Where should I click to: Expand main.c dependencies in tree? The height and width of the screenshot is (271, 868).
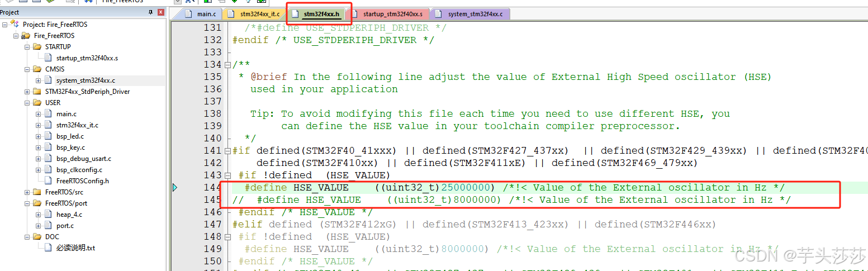39,114
